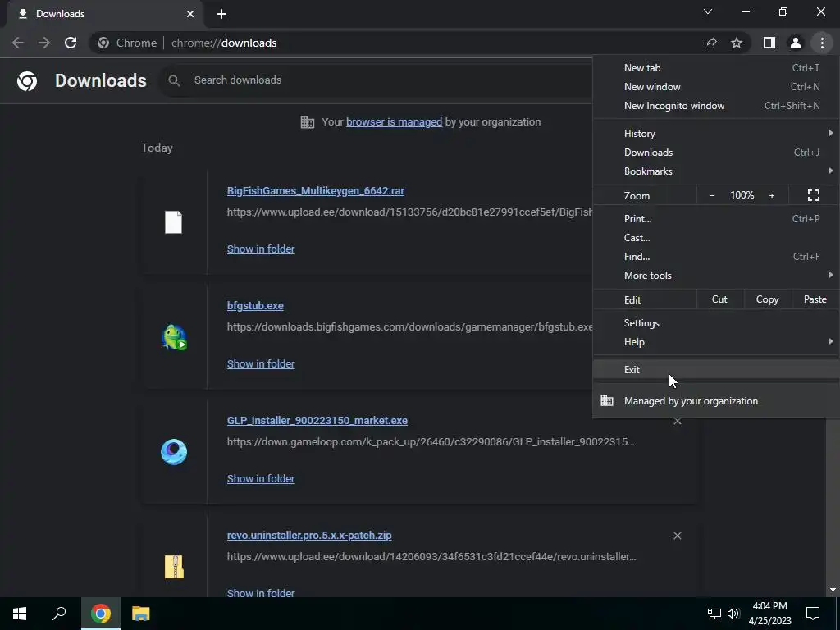Viewport: 840px width, 630px height.
Task: Open Settings from the menu
Action: click(715, 323)
